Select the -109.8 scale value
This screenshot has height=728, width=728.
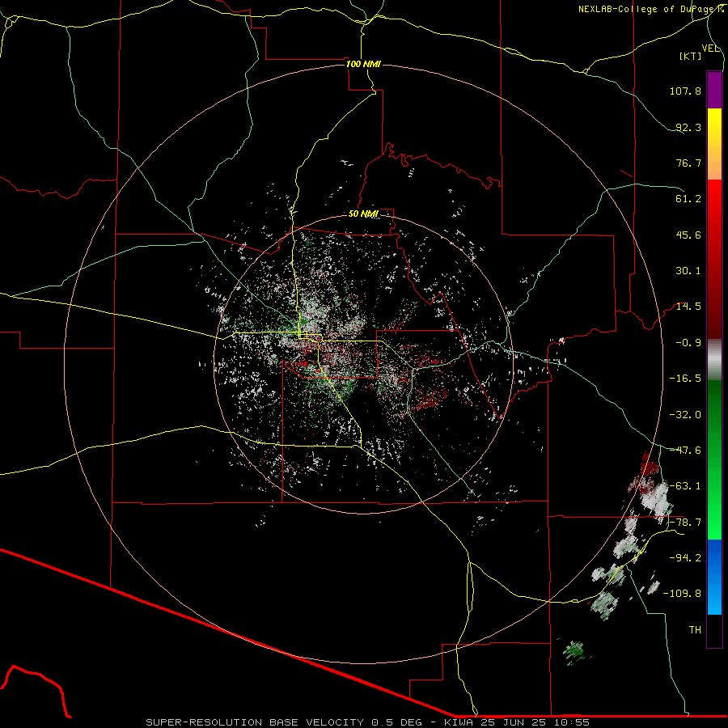click(683, 594)
